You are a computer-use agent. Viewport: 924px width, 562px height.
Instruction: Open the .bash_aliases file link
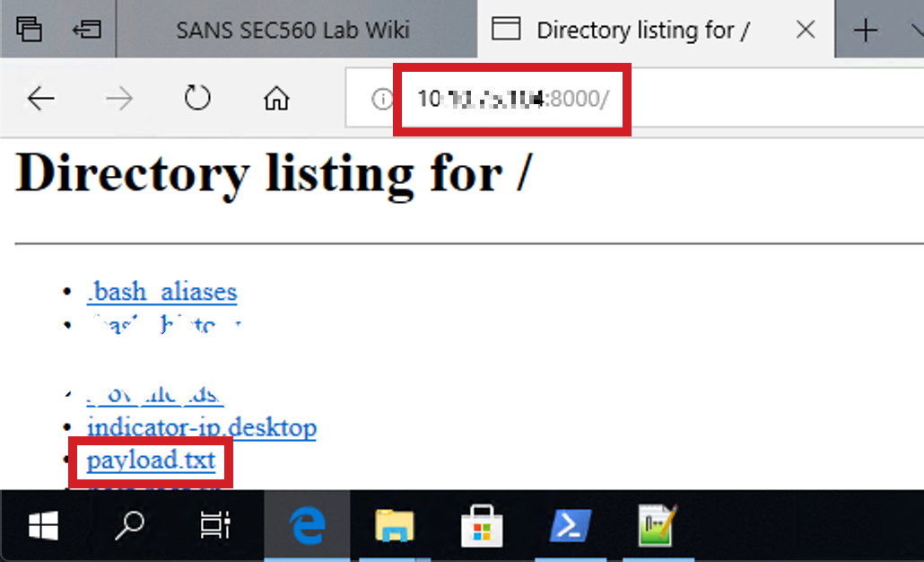pos(161,292)
